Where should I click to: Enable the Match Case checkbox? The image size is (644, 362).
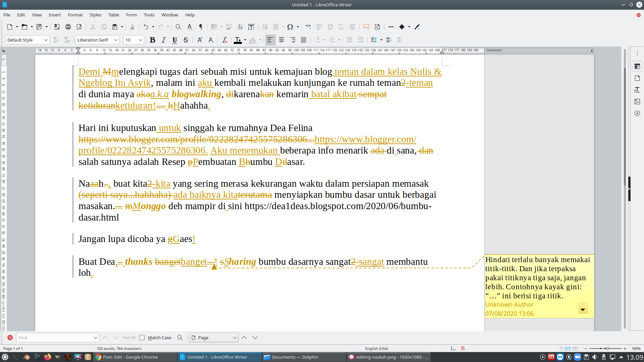point(142,338)
